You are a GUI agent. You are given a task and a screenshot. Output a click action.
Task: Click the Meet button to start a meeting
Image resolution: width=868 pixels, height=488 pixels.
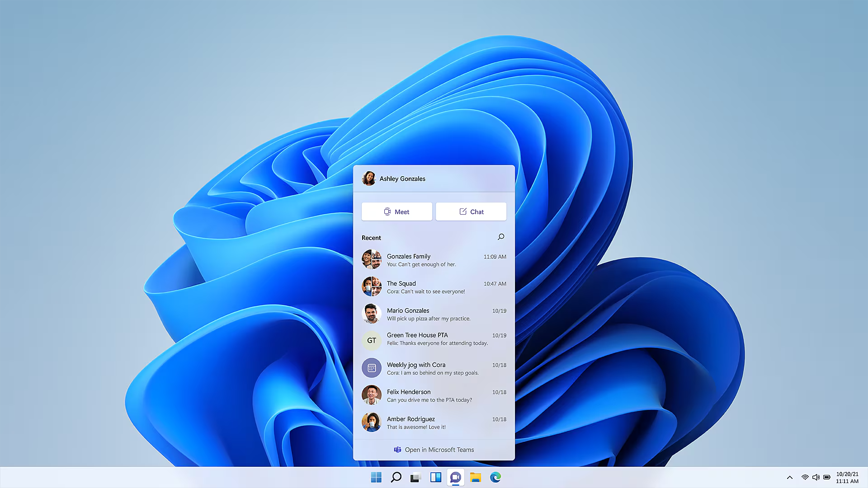[396, 211]
